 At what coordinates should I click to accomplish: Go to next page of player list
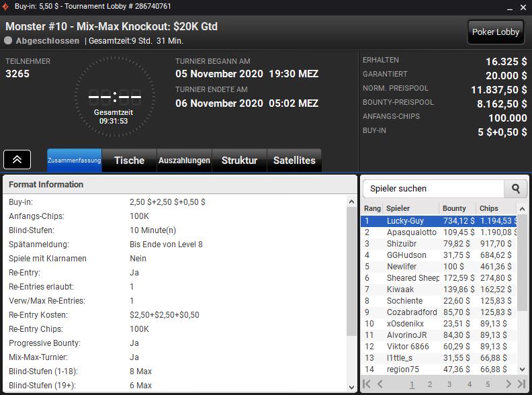pos(508,384)
